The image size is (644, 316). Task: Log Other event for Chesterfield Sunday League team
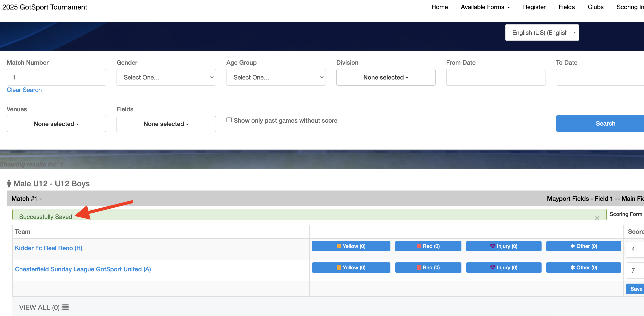click(x=583, y=268)
